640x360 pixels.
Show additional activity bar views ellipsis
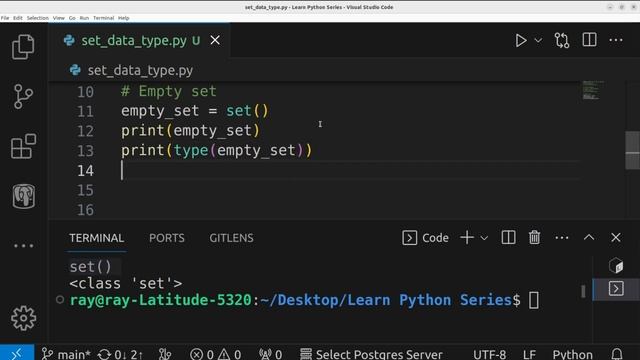[x=23, y=246]
